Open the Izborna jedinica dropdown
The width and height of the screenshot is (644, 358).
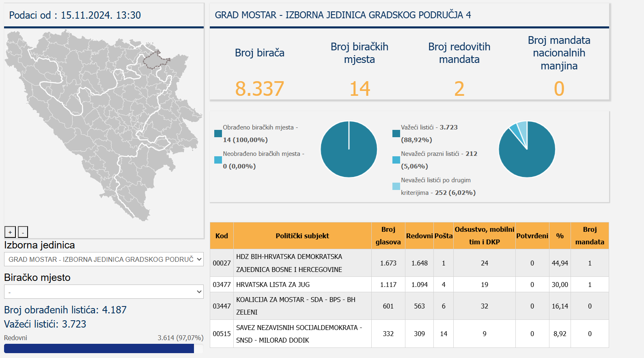click(104, 259)
